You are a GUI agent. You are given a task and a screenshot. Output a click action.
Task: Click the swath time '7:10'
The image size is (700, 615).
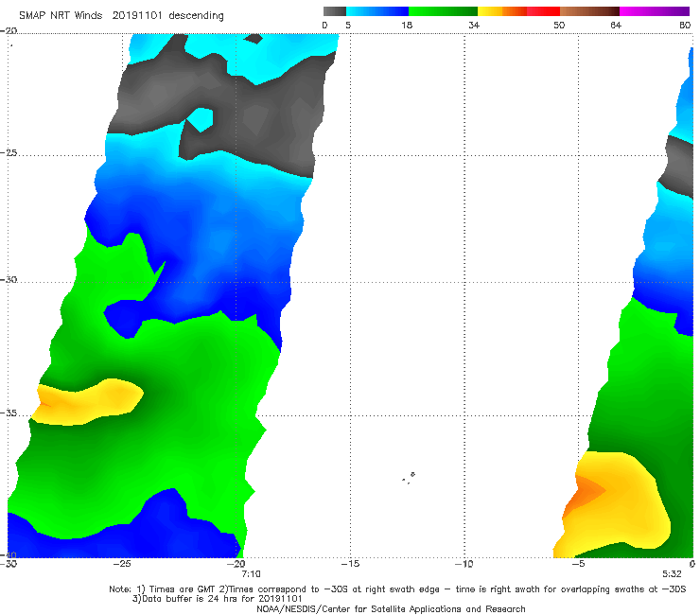pos(251,574)
